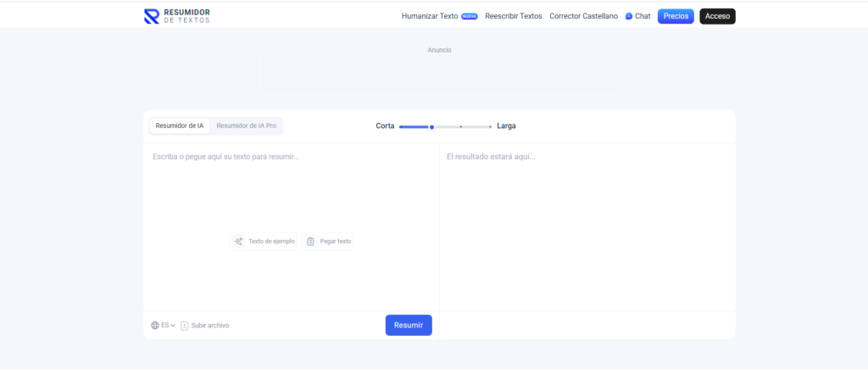
Task: Switch to the Resumidor de IA tab
Action: tap(180, 126)
